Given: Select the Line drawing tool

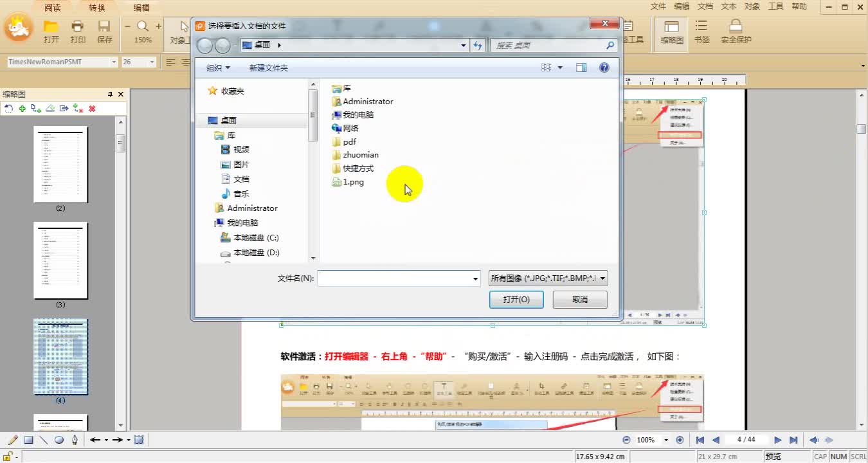Looking at the screenshot, I should pyautogui.click(x=42, y=439).
